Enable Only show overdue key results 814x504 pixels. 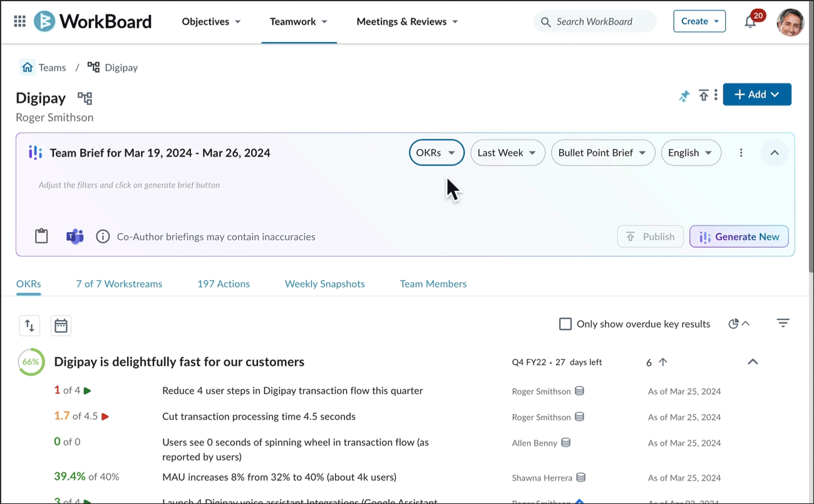tap(565, 324)
